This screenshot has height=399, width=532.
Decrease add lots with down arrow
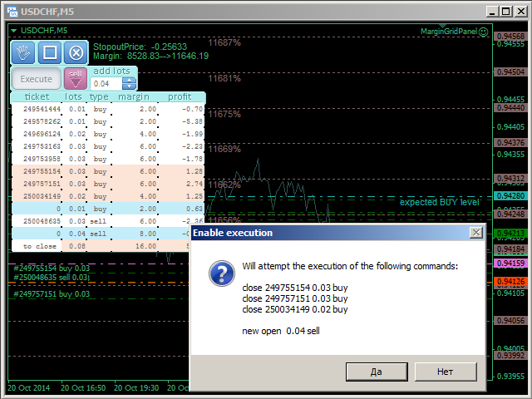click(x=129, y=86)
